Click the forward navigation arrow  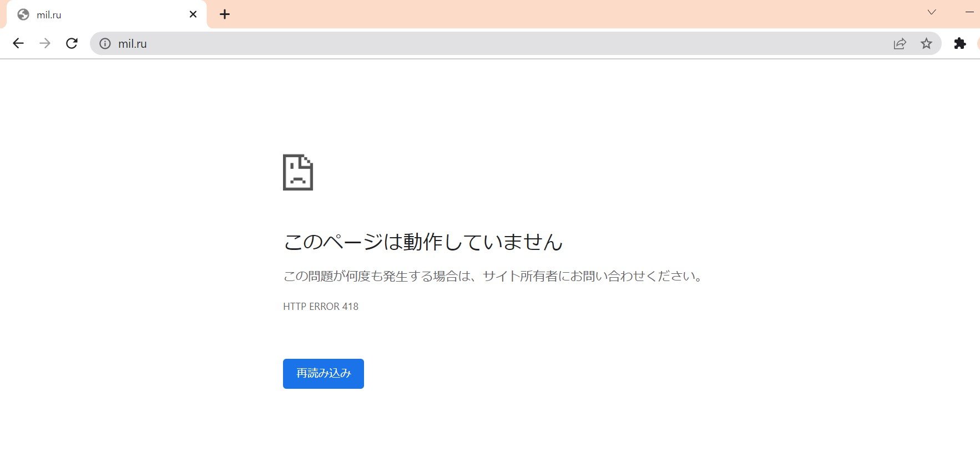pos(45,43)
